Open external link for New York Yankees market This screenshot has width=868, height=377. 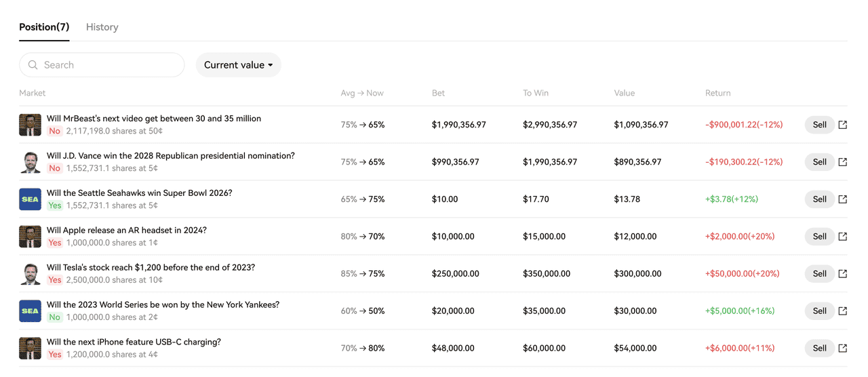[x=842, y=311]
